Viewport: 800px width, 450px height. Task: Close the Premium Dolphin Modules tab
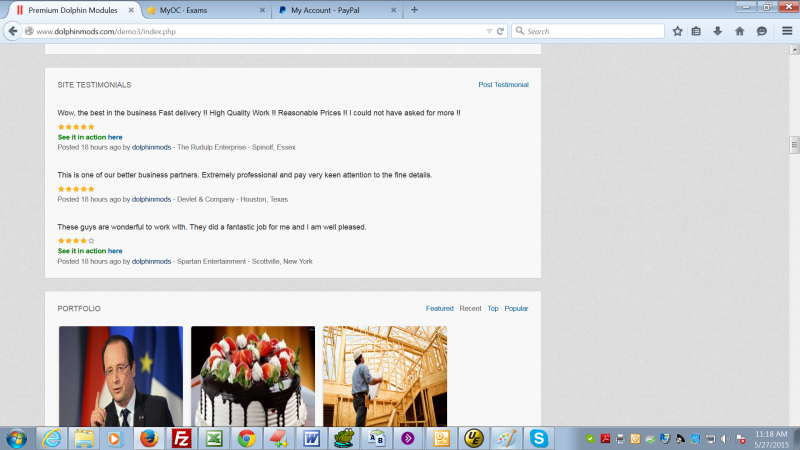click(131, 10)
